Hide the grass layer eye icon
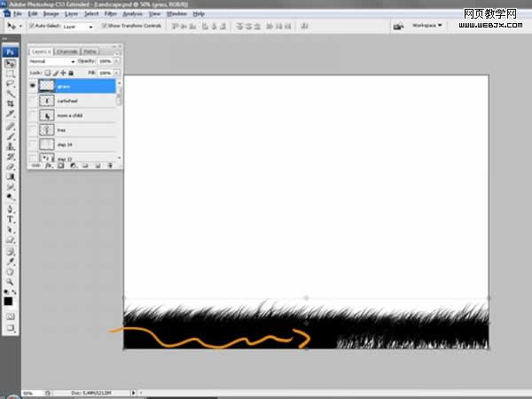The image size is (532, 399). pyautogui.click(x=33, y=86)
